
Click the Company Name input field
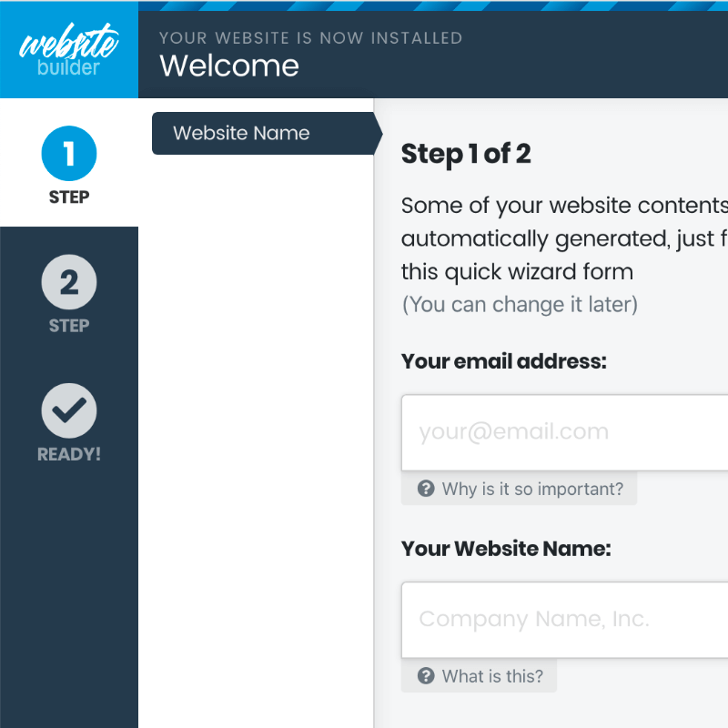click(564, 620)
